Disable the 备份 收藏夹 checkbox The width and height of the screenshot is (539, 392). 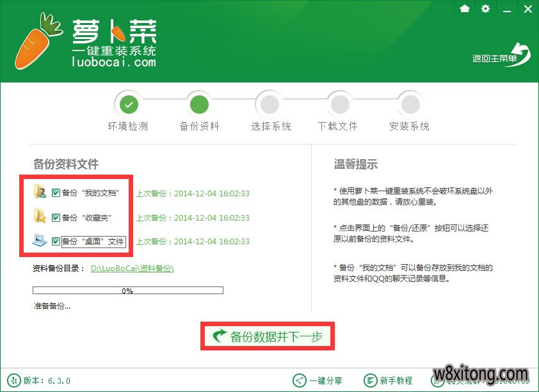click(55, 217)
